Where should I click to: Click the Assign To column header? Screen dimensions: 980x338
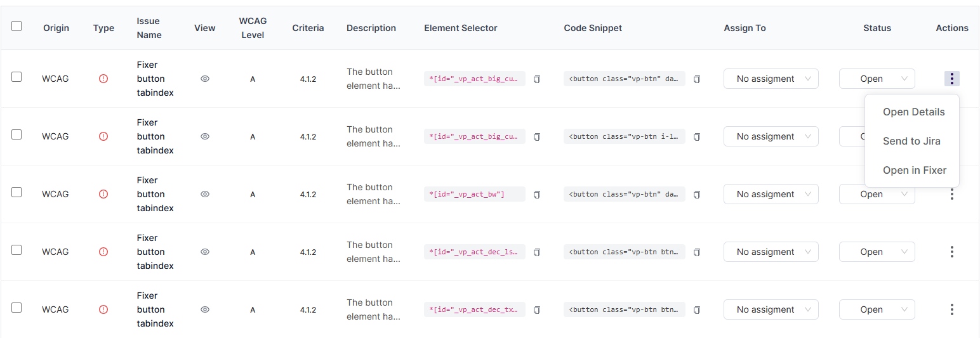tap(745, 28)
